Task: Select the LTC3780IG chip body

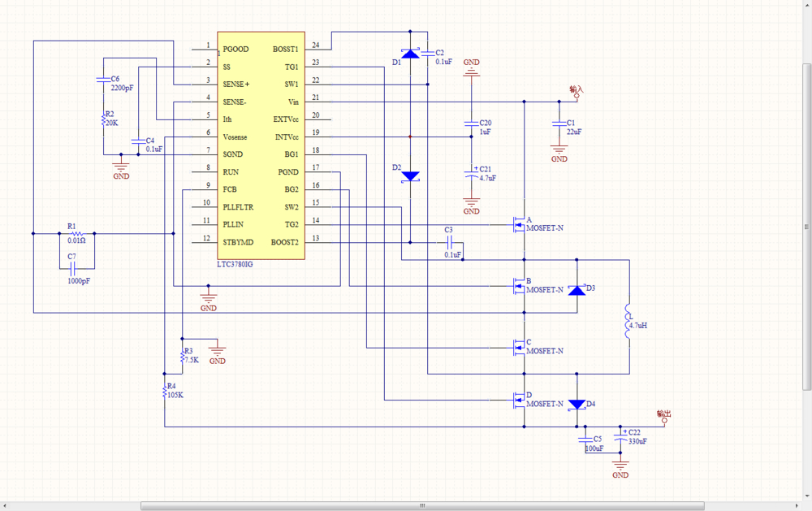Action: 261,145
